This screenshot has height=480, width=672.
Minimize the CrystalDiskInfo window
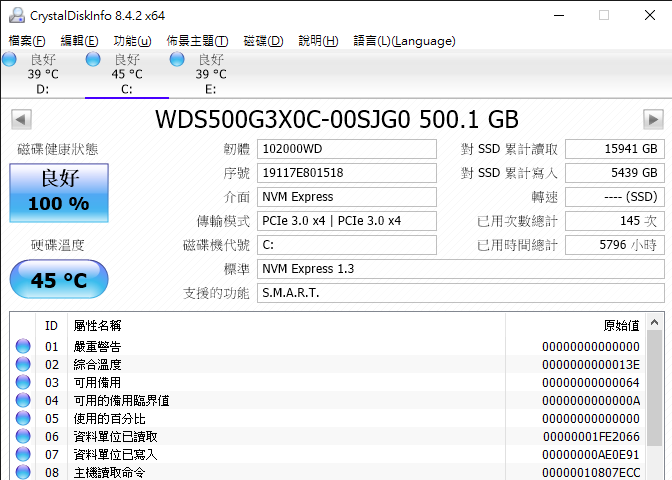coord(559,15)
